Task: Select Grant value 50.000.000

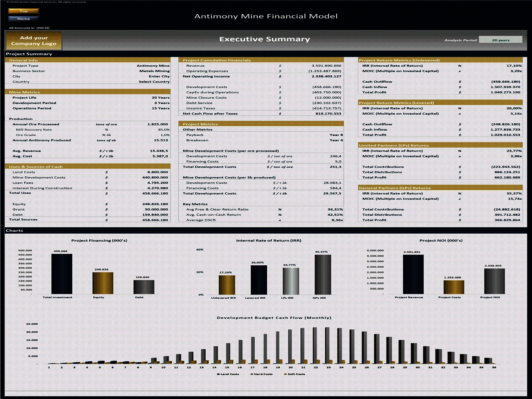Action: click(156, 209)
